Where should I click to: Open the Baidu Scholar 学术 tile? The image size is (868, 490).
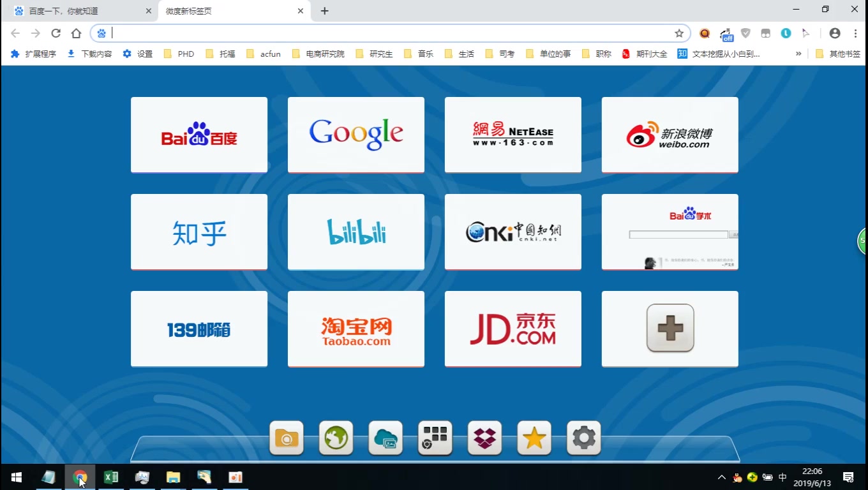tap(670, 232)
